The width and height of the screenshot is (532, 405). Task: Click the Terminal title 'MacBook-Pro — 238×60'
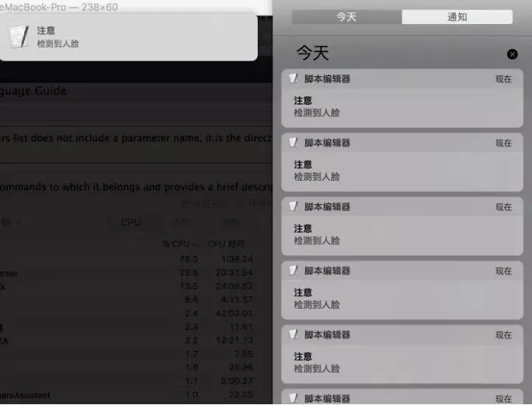tap(59, 7)
